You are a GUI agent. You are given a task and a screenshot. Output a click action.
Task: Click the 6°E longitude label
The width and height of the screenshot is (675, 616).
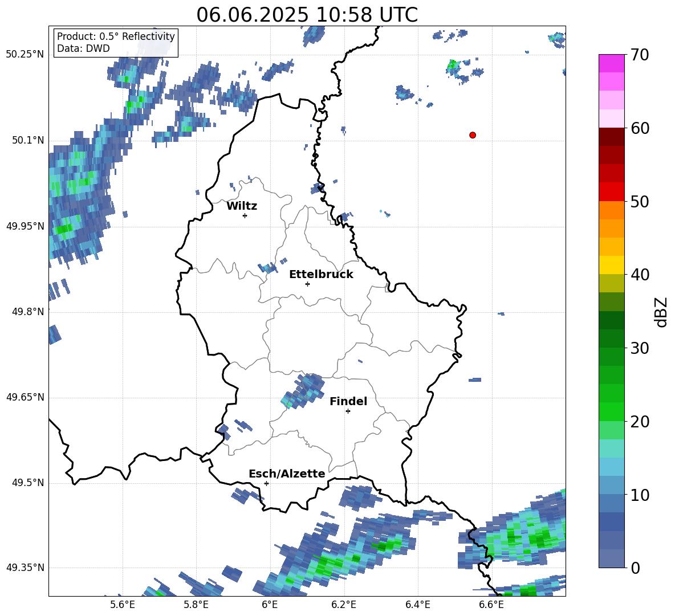(x=270, y=605)
